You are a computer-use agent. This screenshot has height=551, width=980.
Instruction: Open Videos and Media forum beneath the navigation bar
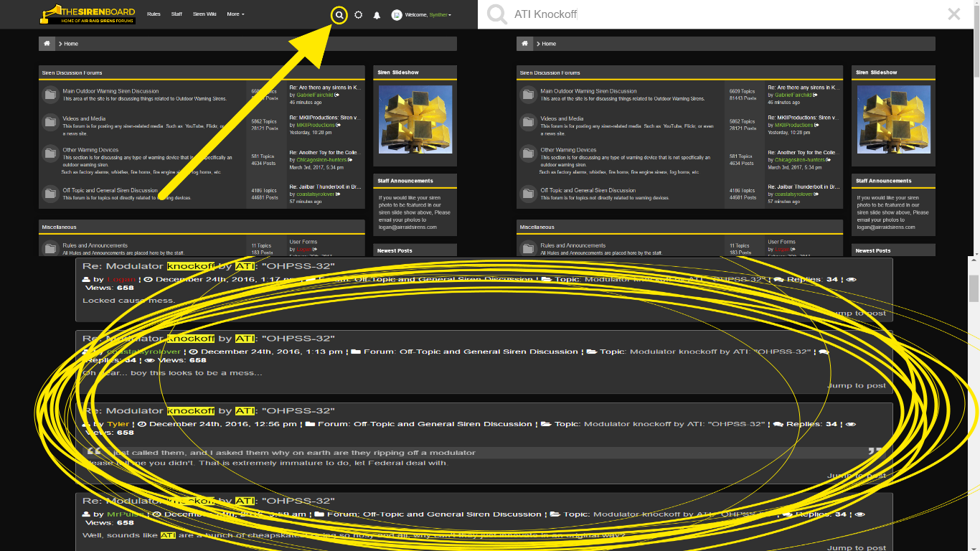84,118
